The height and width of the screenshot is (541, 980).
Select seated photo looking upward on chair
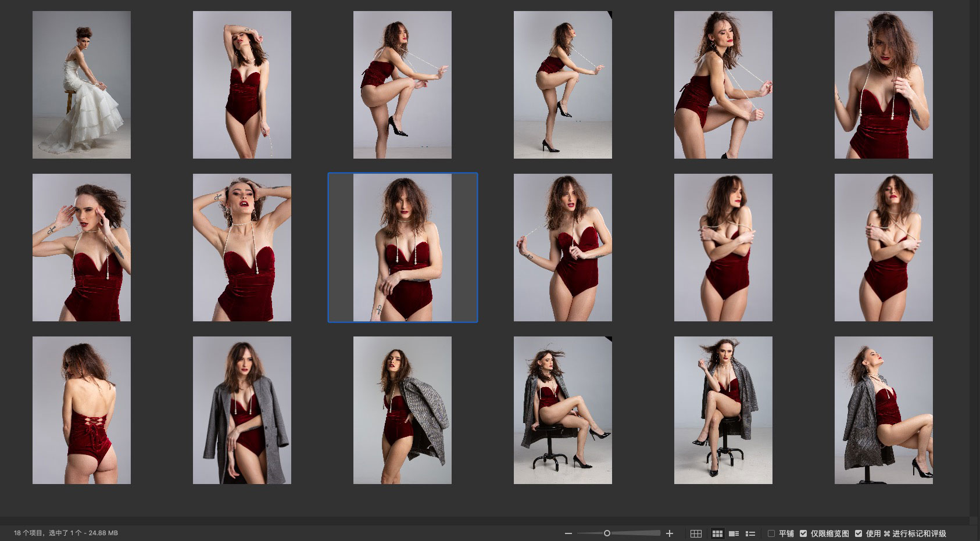pos(884,410)
